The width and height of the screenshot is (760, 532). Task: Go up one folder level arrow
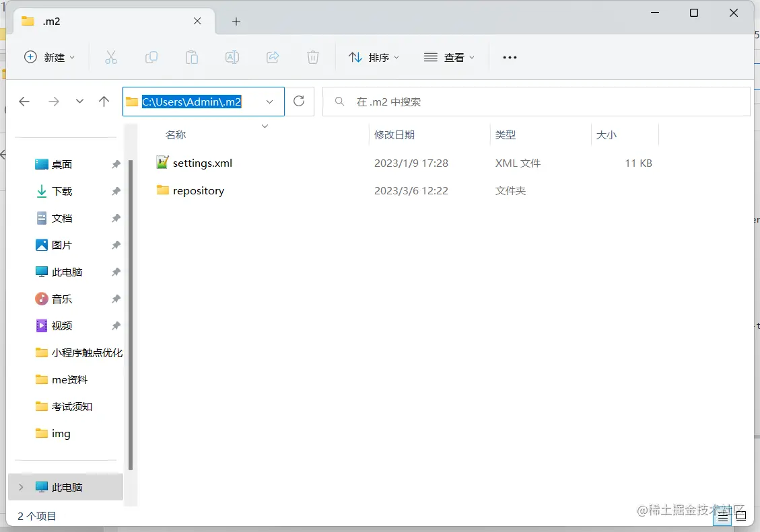[x=104, y=101]
